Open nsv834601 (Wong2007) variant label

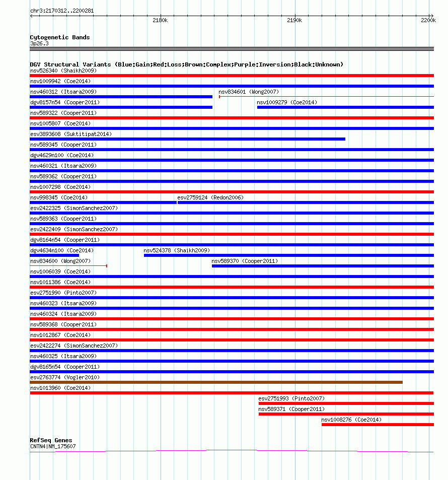point(249,92)
